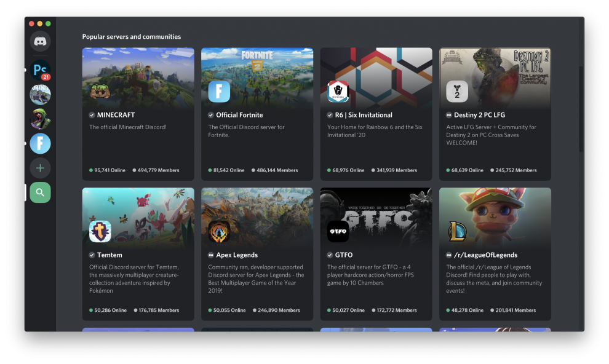
Task: Select the MINECRAFT server title
Action: (x=116, y=115)
